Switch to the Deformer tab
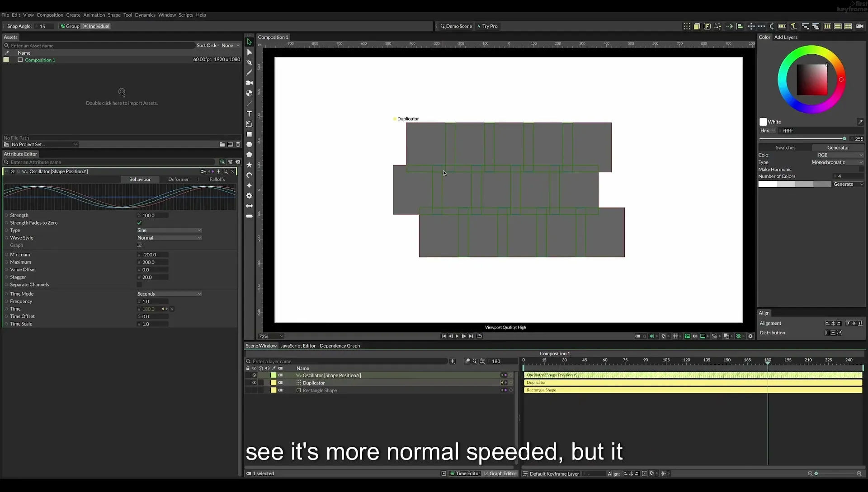Screen dimensions: 868x492 178,179
